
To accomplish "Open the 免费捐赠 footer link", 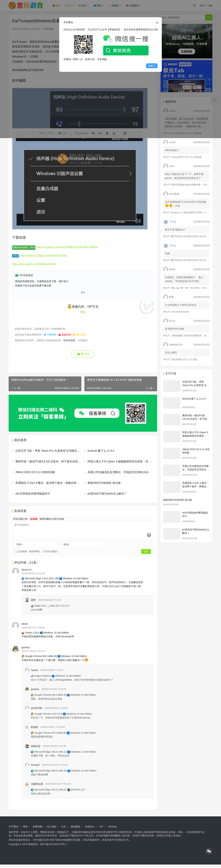I will pos(37,827).
